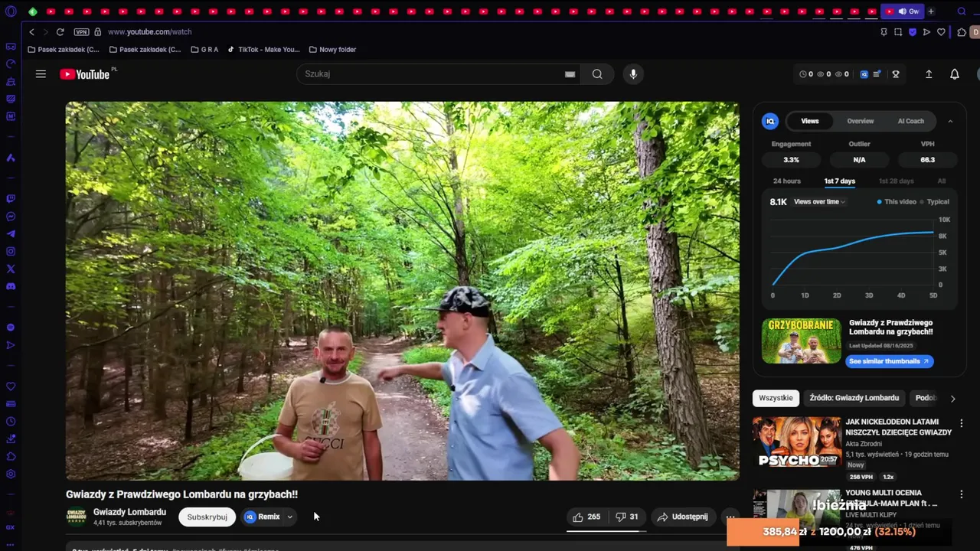
Task: Open a new browser tab
Action: pyautogui.click(x=931, y=11)
